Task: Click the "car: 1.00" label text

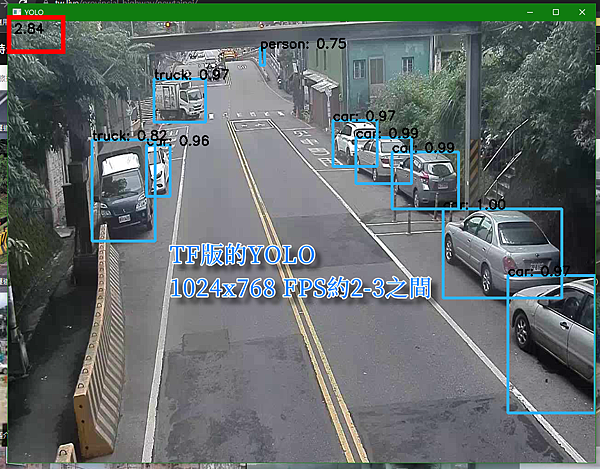Action: tap(474, 205)
